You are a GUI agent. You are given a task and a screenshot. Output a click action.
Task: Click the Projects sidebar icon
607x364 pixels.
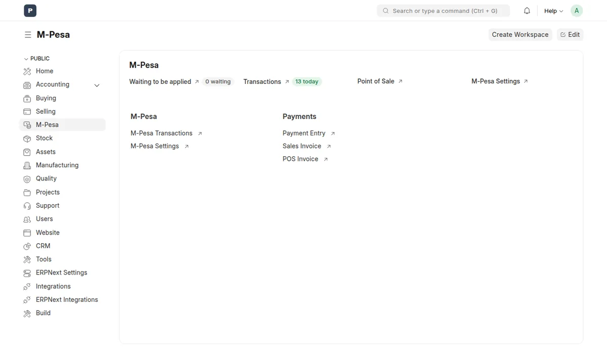point(27,192)
